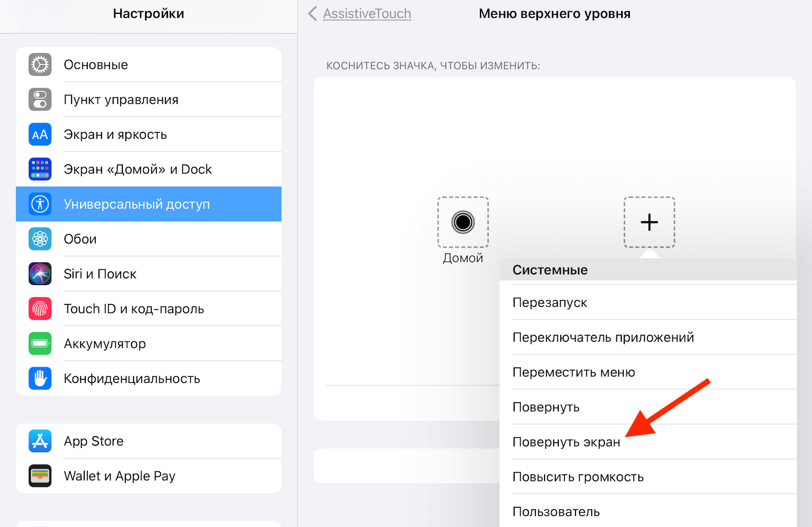Tap the Экран «Домой» и Dock icon
The height and width of the screenshot is (527, 812).
40,169
